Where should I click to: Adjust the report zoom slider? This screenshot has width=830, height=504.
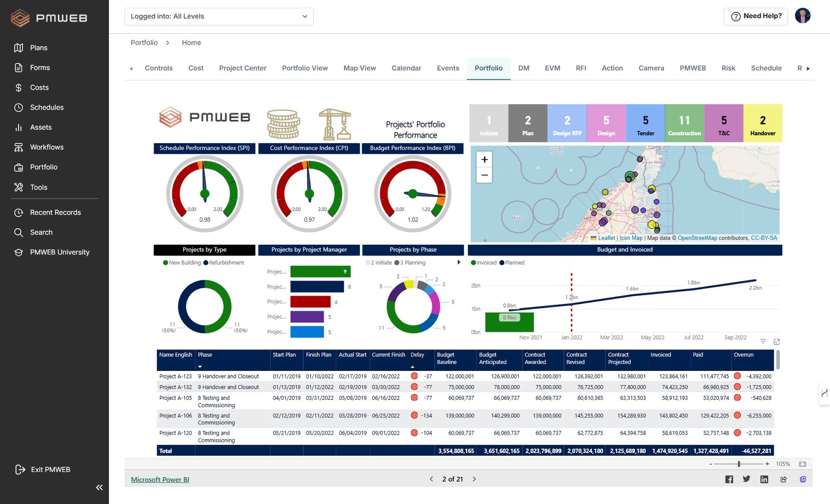[739, 464]
